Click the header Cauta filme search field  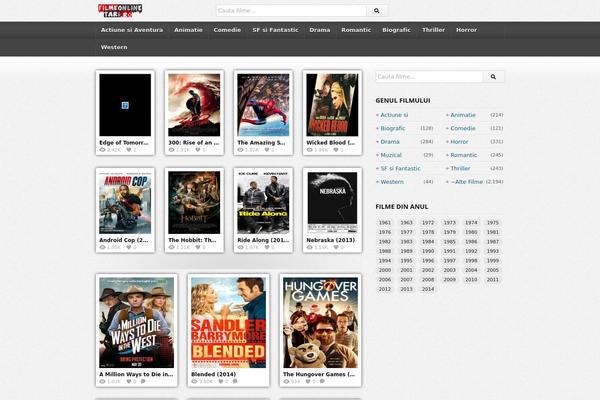(290, 11)
